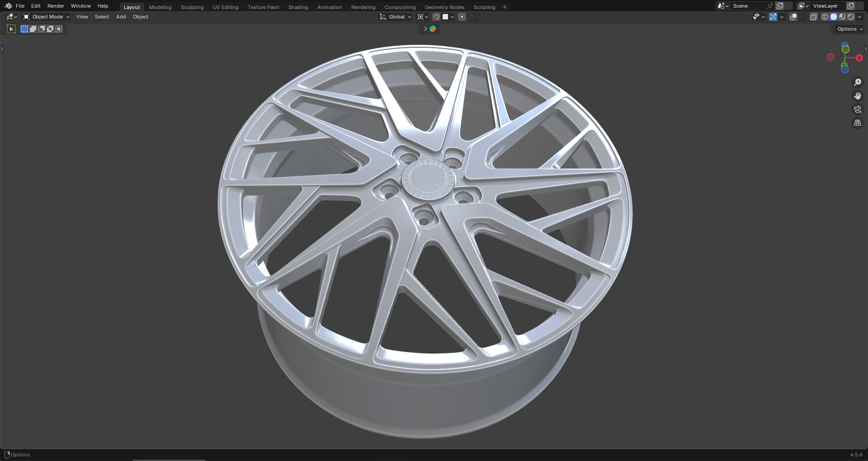
Task: Select the Tweak select tool icon
Action: coord(11,29)
